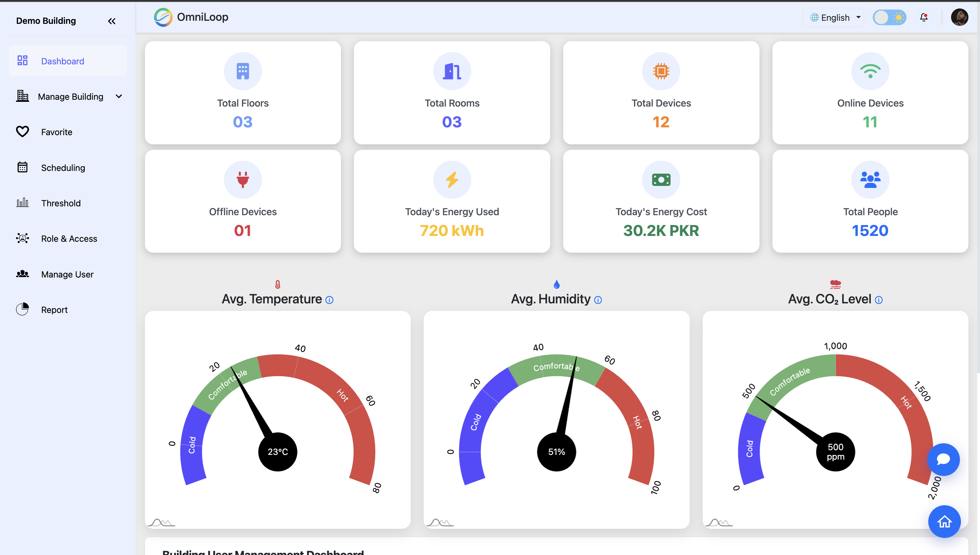Open notifications via the bell icon
The width and height of the screenshot is (980, 555).
point(924,17)
